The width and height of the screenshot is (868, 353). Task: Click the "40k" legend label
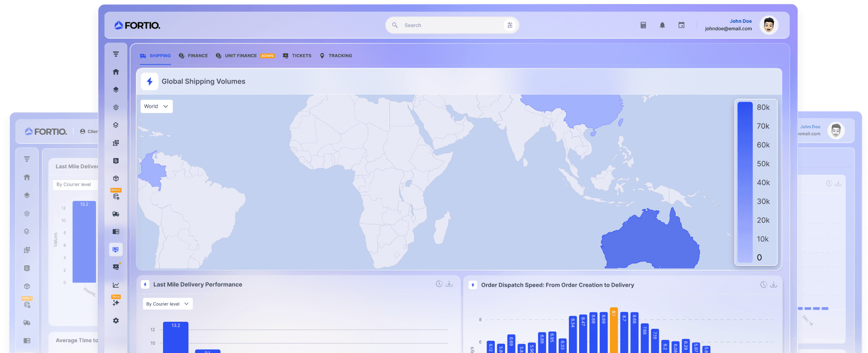tap(763, 183)
